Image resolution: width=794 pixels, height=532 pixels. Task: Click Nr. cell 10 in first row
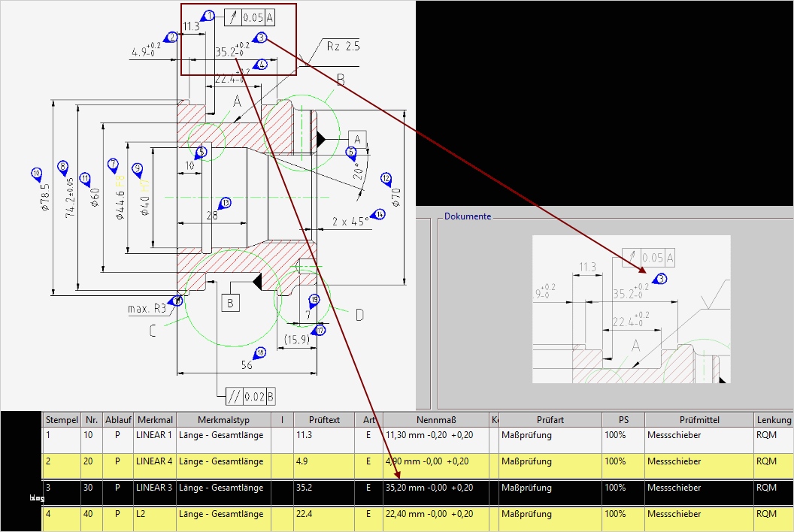pyautogui.click(x=92, y=440)
